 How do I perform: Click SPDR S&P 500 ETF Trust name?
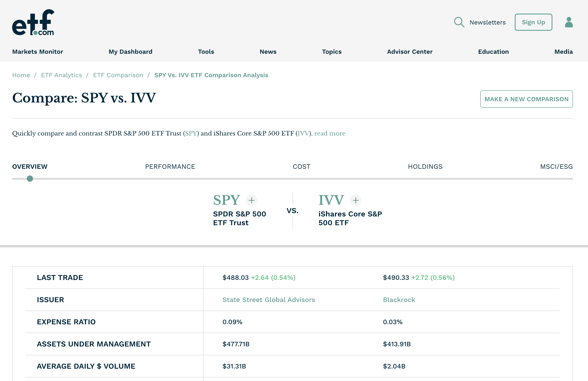point(239,218)
